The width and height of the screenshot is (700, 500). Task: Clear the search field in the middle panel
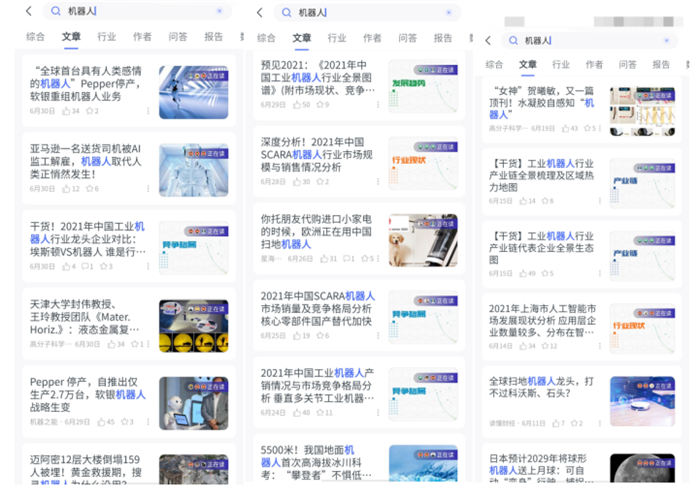(x=448, y=13)
